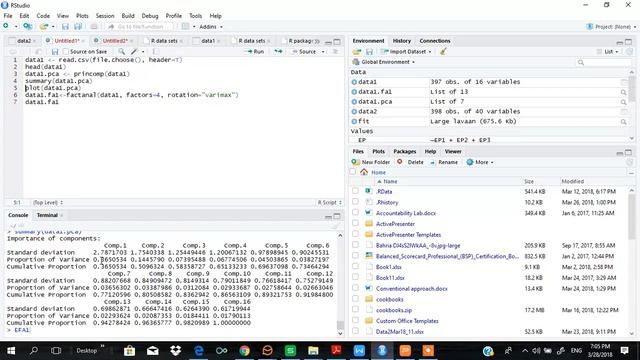The height and width of the screenshot is (360, 640).
Task: Open the Google Chrome icon on the taskbar
Action: pos(244,351)
